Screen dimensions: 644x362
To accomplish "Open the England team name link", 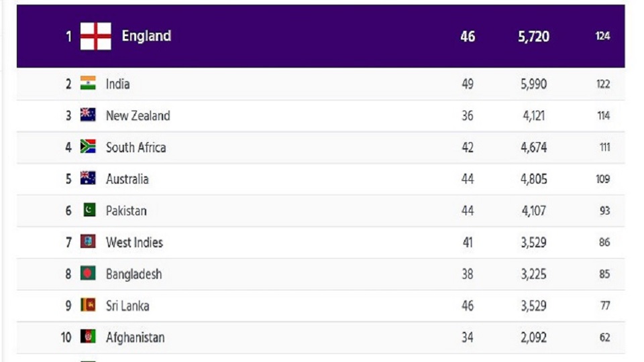I will [146, 36].
